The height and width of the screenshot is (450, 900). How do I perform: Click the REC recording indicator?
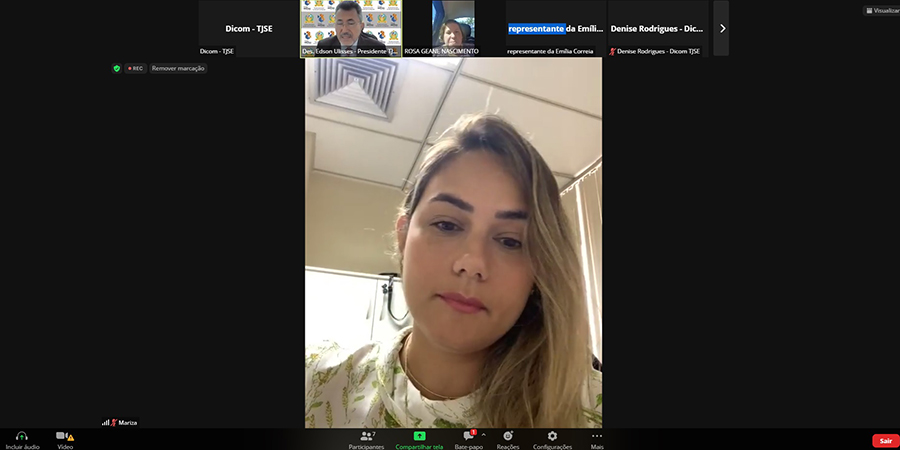[x=135, y=69]
